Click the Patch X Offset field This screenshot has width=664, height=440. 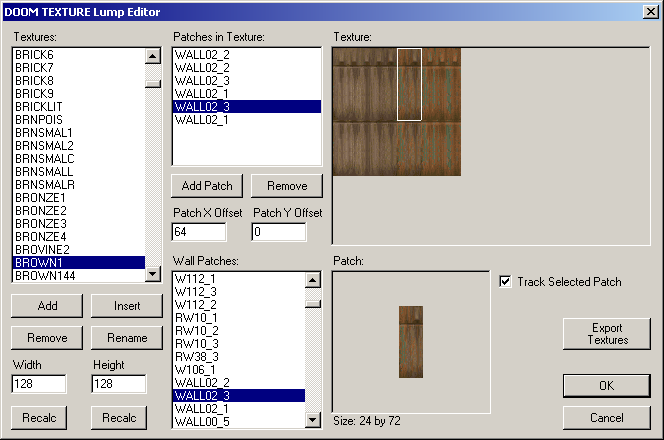point(199,232)
